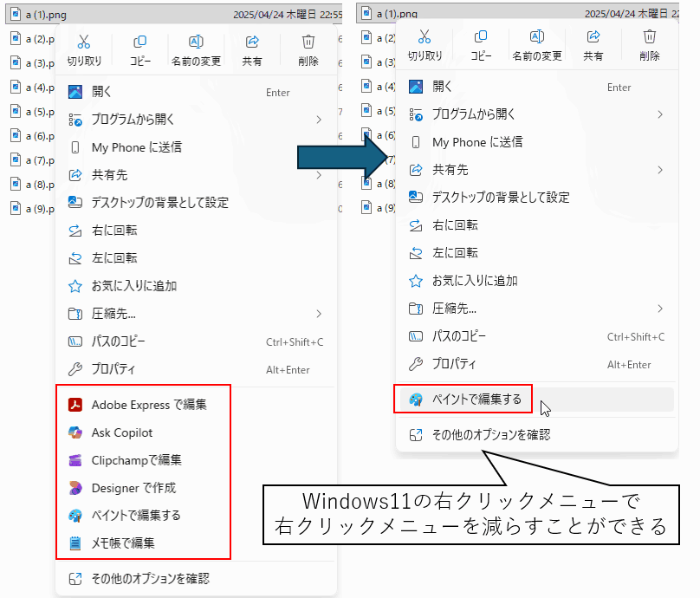Select a (7).p file in left list

[x=32, y=159]
